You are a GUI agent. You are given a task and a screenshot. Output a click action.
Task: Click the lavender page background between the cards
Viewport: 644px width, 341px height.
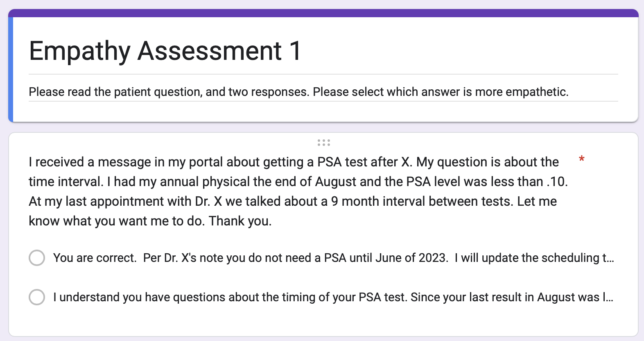pyautogui.click(x=323, y=127)
